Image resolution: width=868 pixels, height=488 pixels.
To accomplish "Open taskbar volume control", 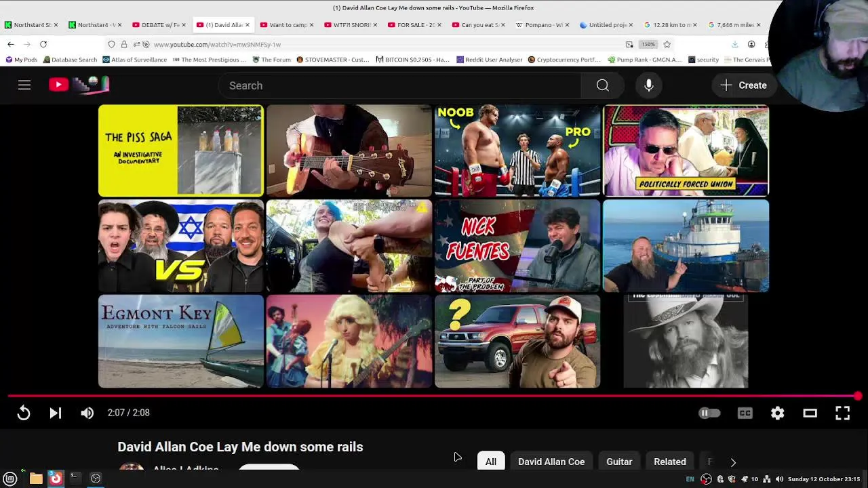I will [x=779, y=479].
